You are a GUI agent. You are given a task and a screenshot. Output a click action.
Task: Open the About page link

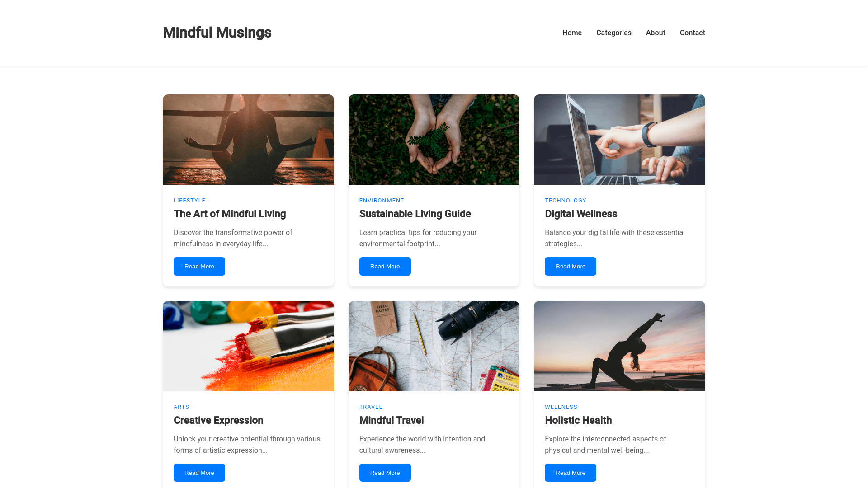coord(656,33)
